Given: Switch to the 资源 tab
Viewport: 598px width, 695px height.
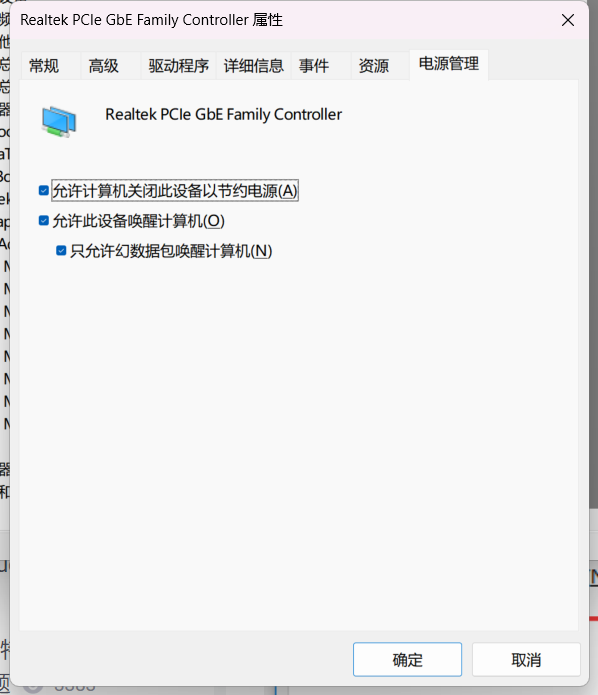Looking at the screenshot, I should tap(374, 66).
